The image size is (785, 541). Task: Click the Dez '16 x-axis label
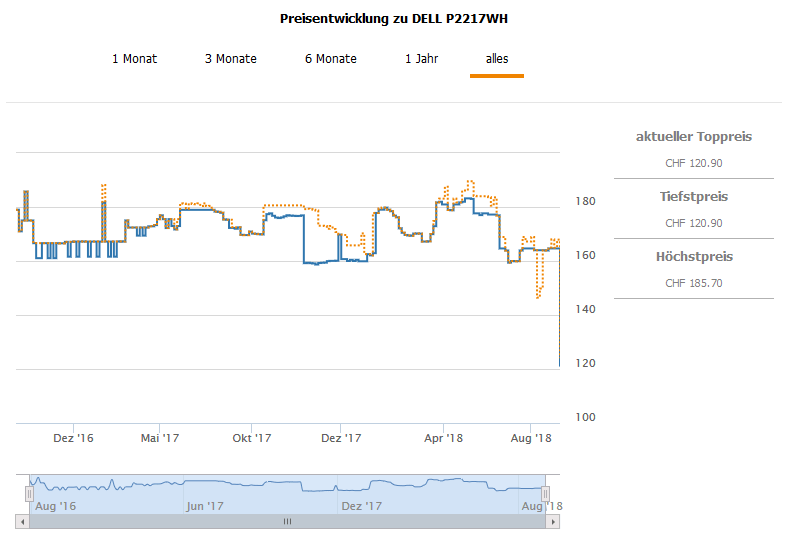pos(73,438)
